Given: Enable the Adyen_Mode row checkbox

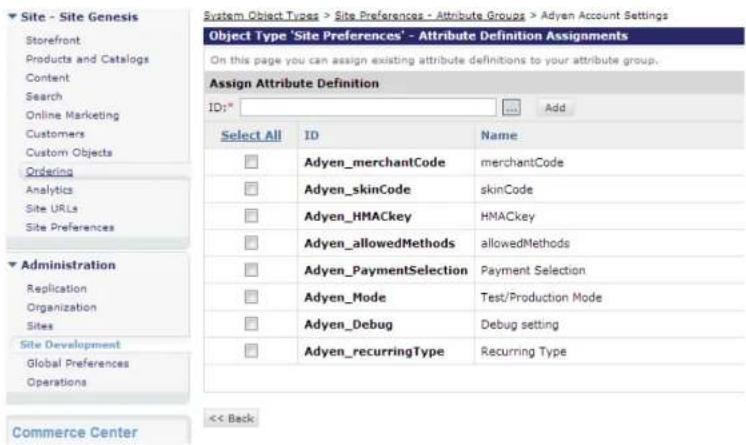Looking at the screenshot, I should 251,297.
